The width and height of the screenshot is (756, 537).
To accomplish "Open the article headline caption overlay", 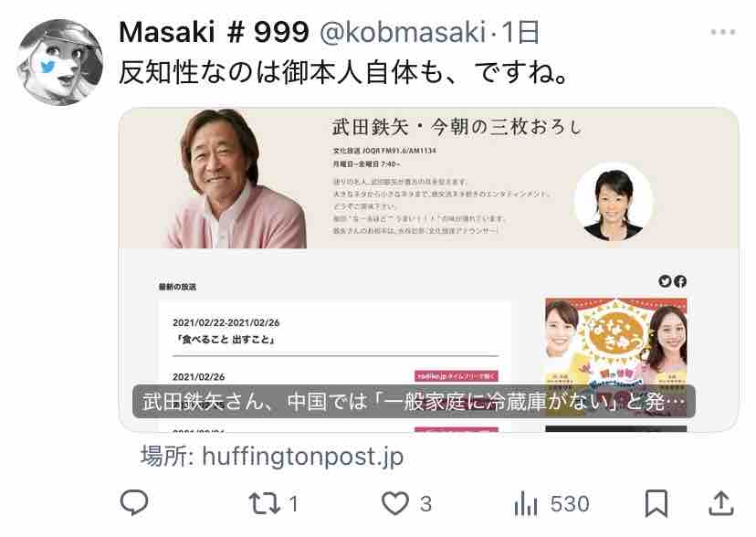I will pos(414,401).
